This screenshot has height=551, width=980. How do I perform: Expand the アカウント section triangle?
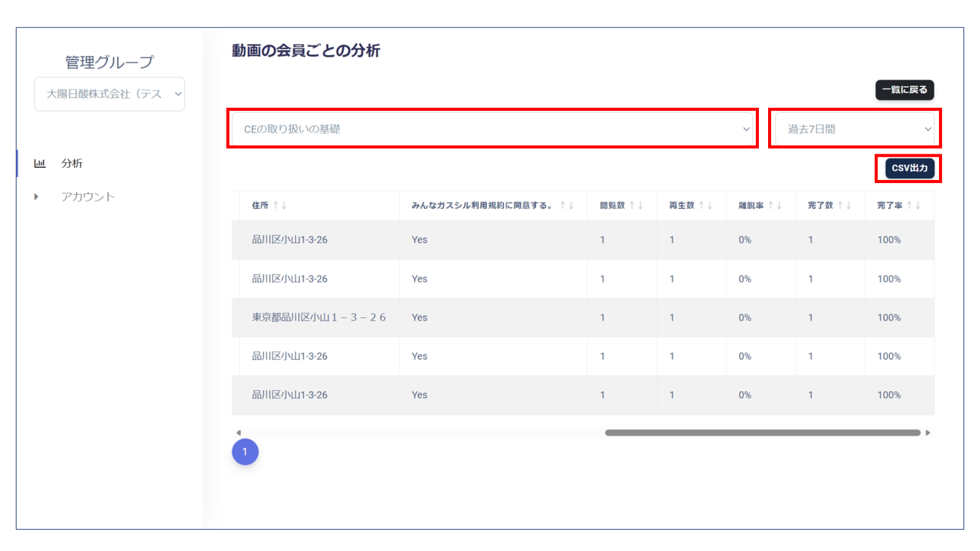35,197
